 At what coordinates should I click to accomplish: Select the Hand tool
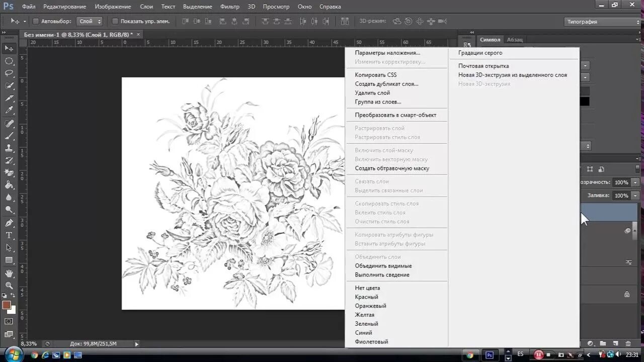pos(9,274)
